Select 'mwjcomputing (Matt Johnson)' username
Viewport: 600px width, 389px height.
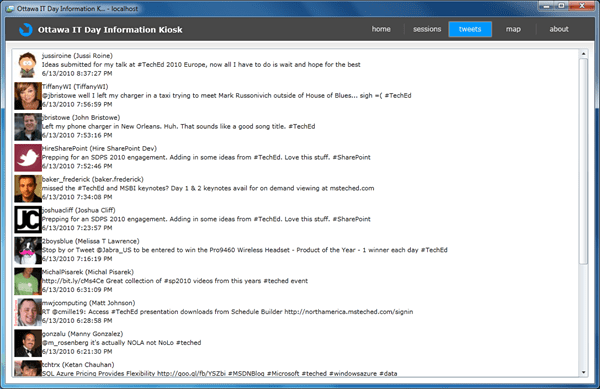click(x=88, y=303)
